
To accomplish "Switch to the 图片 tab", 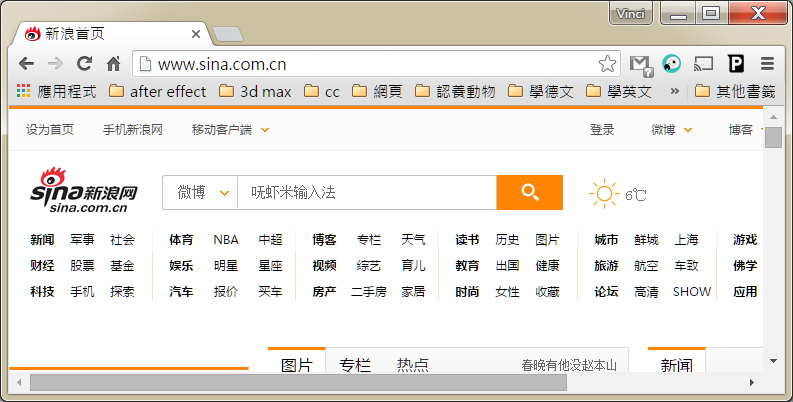I will [x=297, y=365].
